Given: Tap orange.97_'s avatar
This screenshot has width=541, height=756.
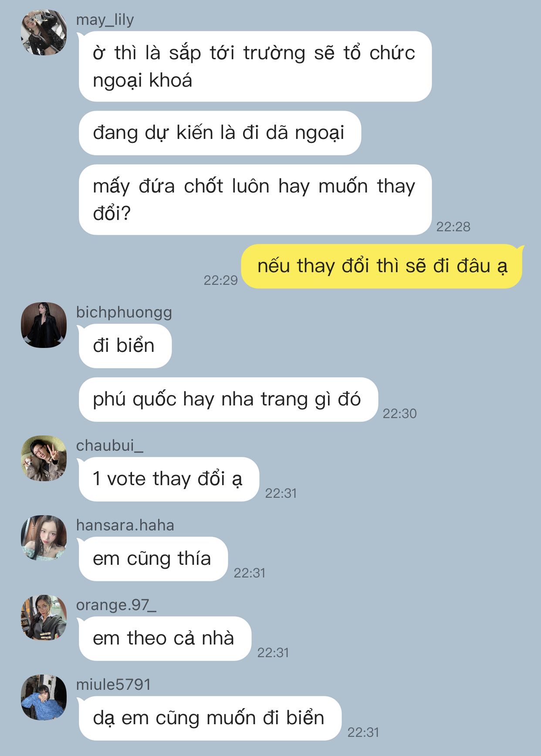Looking at the screenshot, I should coord(44,618).
